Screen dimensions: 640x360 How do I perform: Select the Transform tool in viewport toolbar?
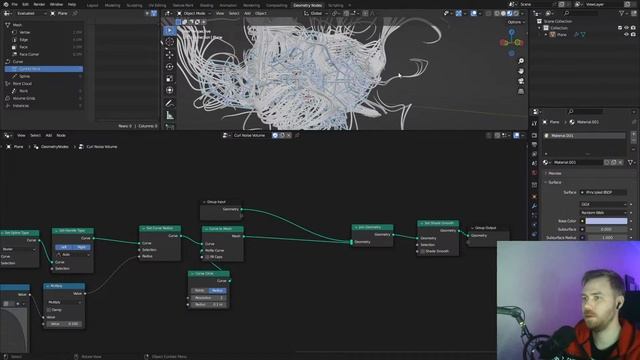click(170, 90)
